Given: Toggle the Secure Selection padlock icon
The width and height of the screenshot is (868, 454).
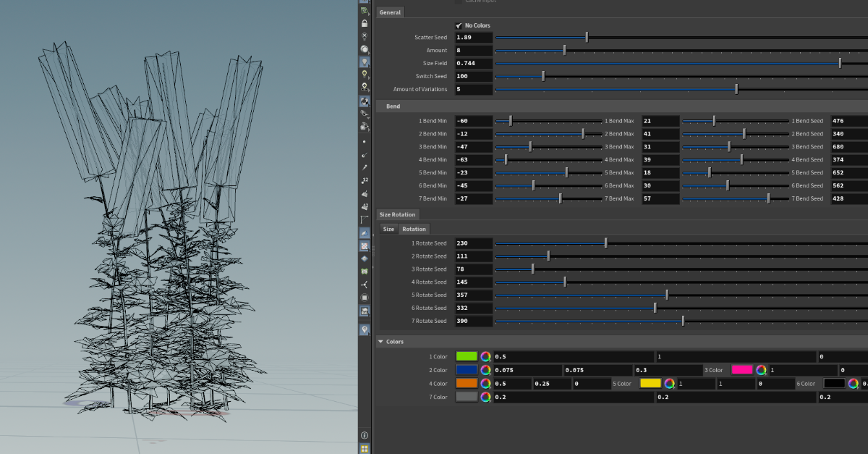Looking at the screenshot, I should pos(364,24).
